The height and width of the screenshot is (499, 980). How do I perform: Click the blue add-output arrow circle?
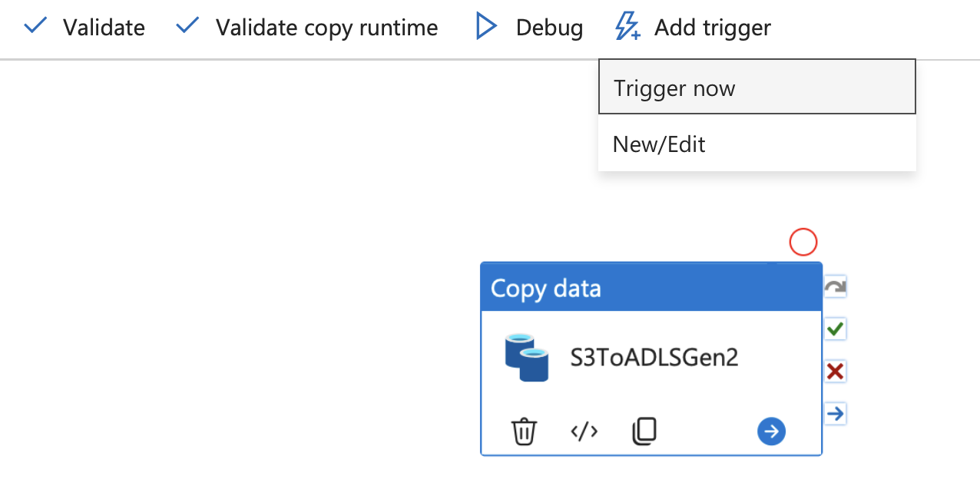click(x=771, y=431)
